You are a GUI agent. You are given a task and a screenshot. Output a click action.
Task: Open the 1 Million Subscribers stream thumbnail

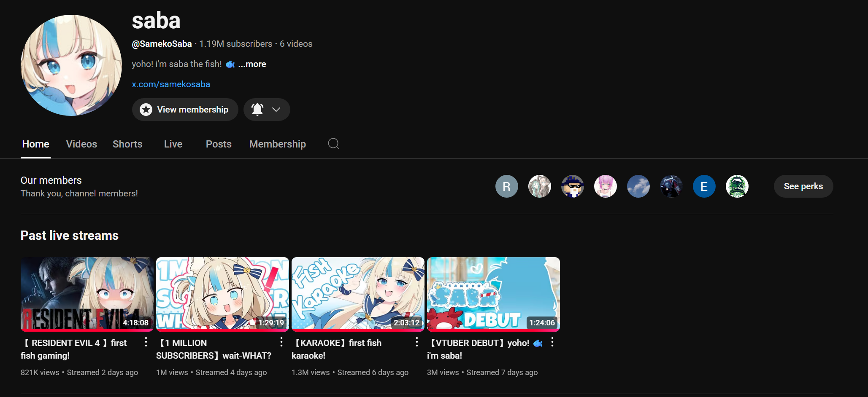(x=222, y=294)
